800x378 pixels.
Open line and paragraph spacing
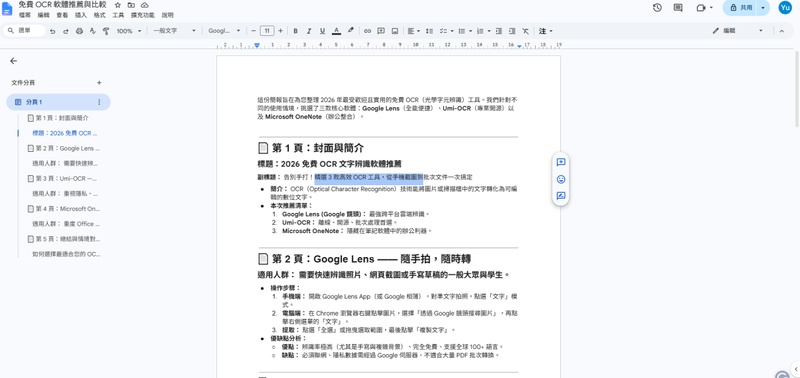coord(429,31)
